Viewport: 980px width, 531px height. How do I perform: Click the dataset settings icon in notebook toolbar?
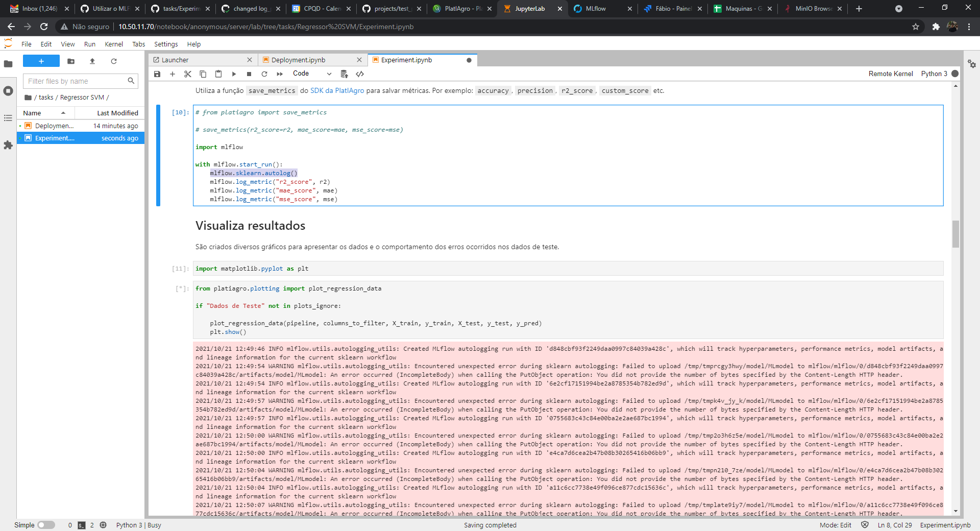(345, 74)
